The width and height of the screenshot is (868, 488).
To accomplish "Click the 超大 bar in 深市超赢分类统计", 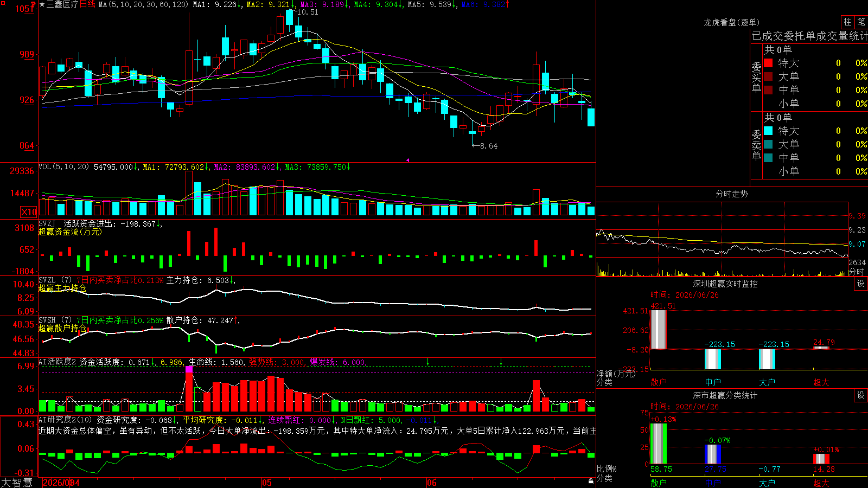I will click(x=821, y=459).
